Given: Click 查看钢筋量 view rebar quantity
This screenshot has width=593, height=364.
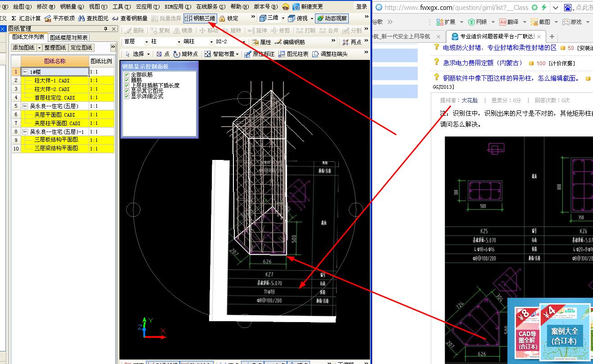Looking at the screenshot, I should 129,18.
